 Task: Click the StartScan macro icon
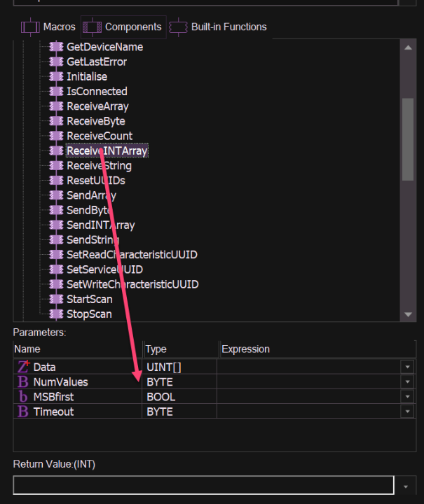(56, 299)
